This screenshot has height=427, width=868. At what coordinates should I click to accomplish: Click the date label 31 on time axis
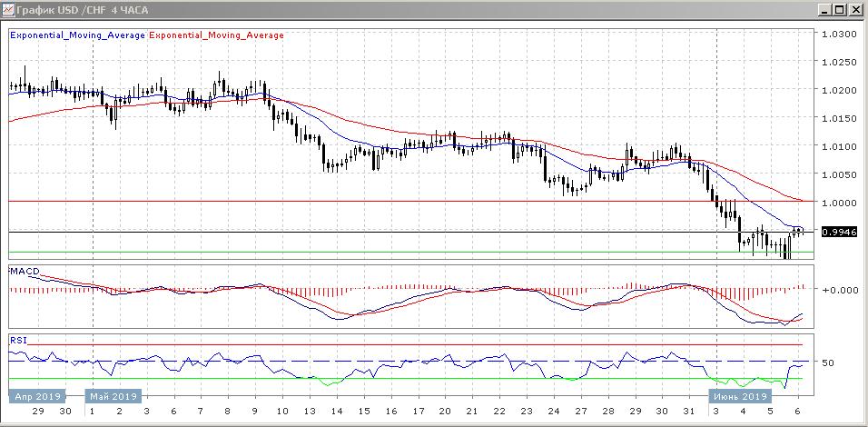(689, 411)
